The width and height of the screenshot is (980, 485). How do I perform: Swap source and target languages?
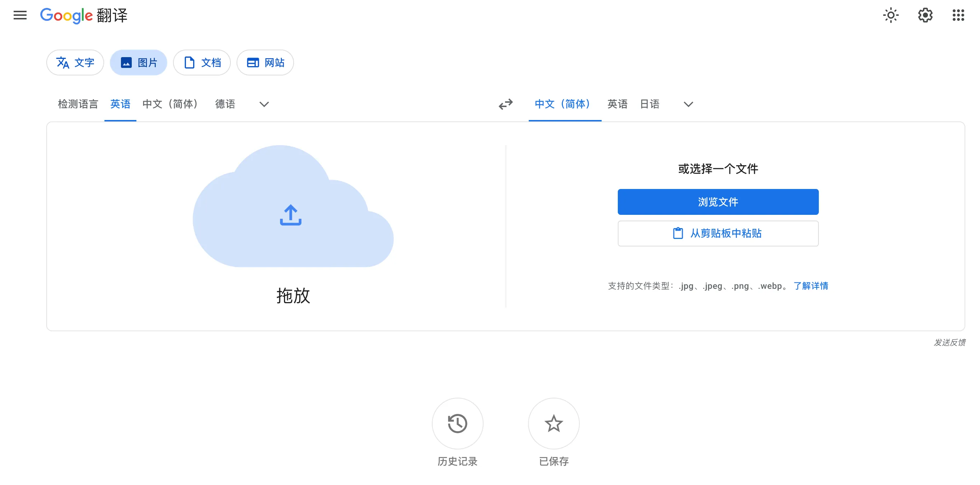pyautogui.click(x=505, y=104)
